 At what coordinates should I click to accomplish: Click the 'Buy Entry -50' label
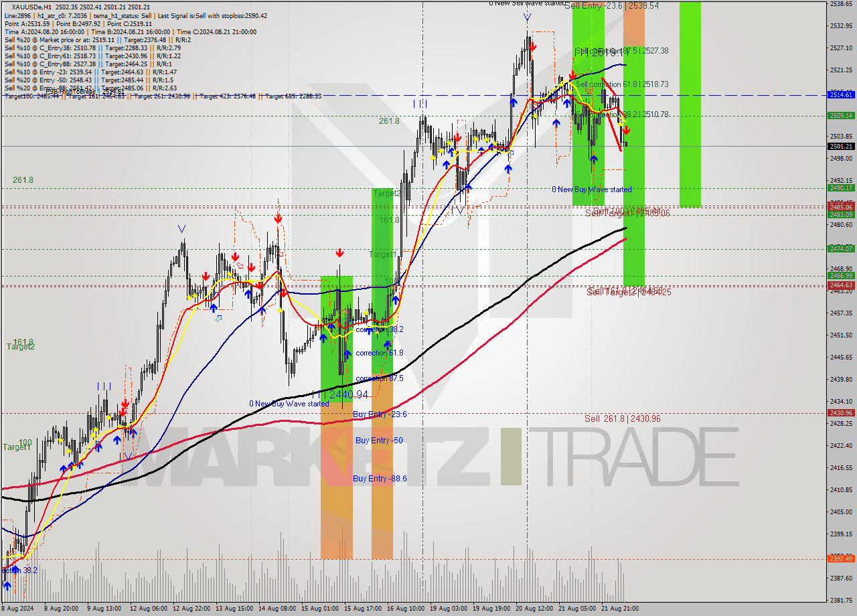(x=379, y=441)
